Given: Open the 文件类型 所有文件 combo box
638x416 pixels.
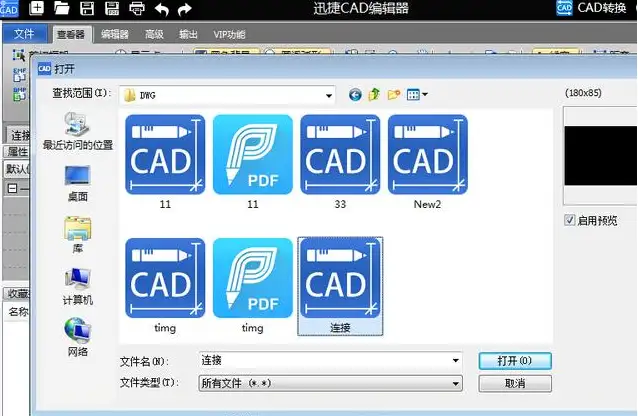Looking at the screenshot, I should tap(330, 383).
